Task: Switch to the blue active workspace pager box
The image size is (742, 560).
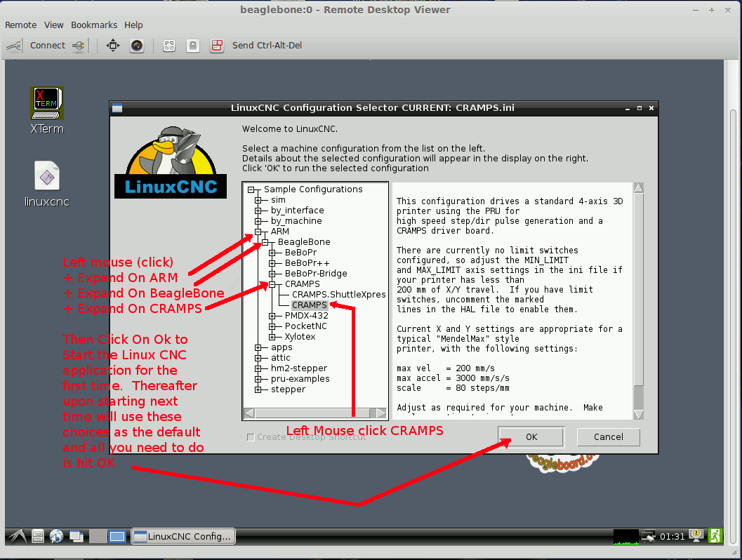Action: pos(117,536)
